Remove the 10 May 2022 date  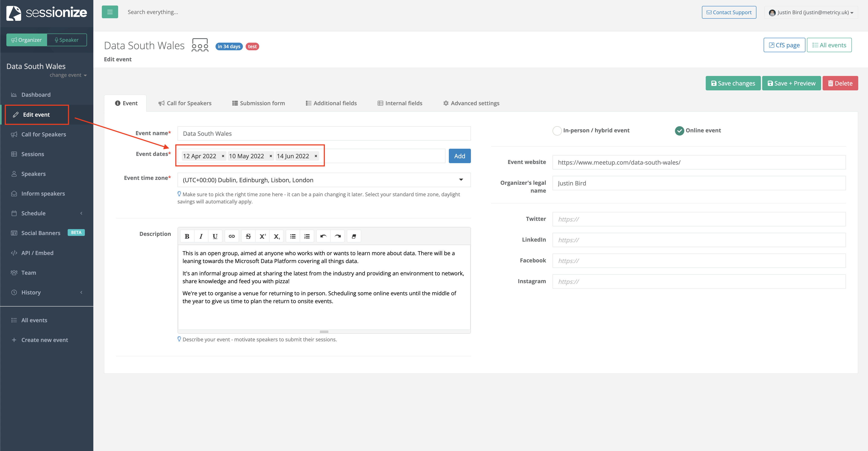[271, 156]
